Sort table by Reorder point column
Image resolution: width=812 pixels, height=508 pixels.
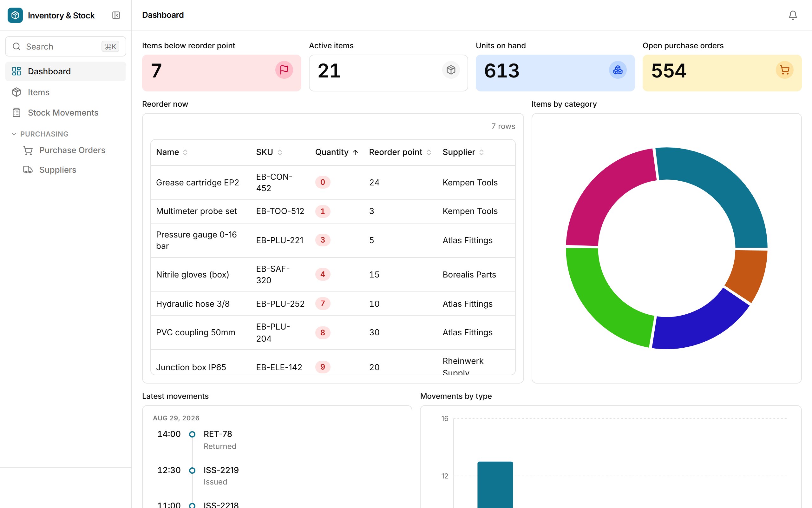tap(400, 152)
